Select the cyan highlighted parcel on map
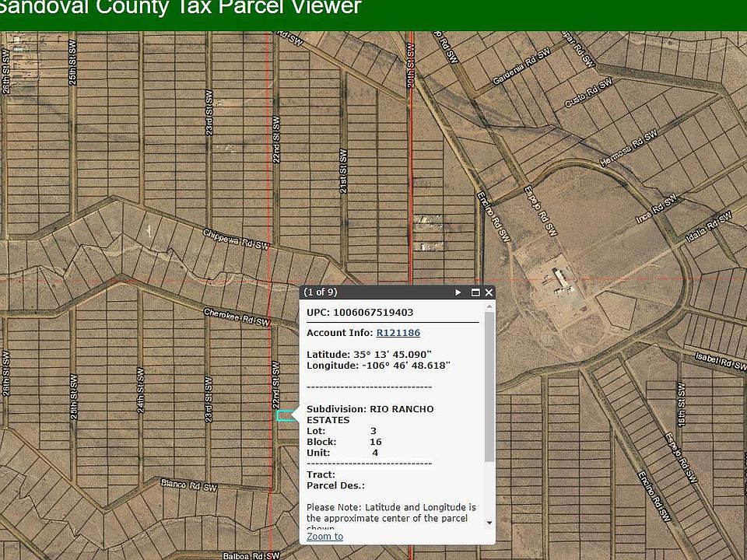The width and height of the screenshot is (747, 560). click(285, 416)
